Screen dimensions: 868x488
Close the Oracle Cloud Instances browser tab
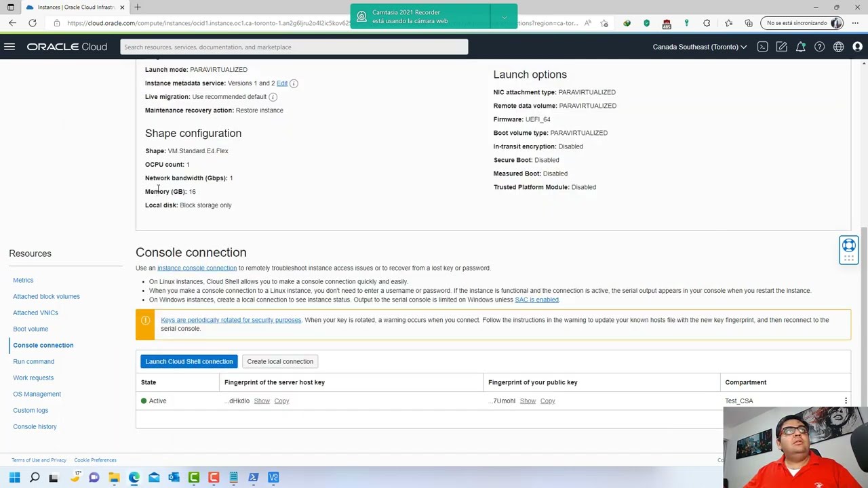point(122,7)
